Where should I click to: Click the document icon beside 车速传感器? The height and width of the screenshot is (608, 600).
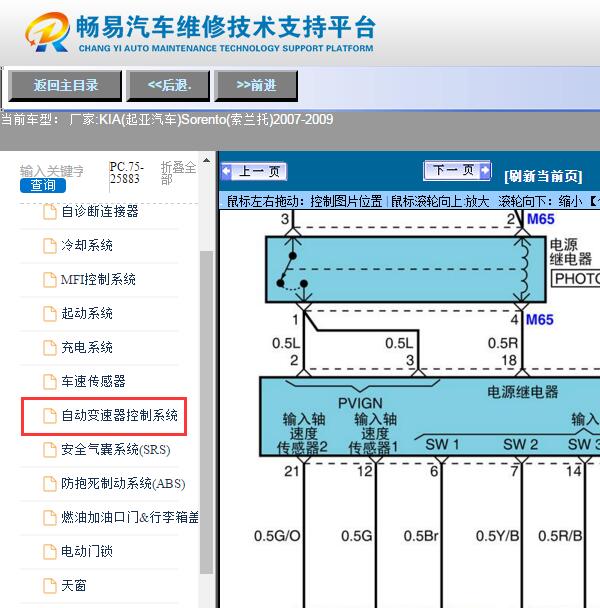tap(50, 382)
